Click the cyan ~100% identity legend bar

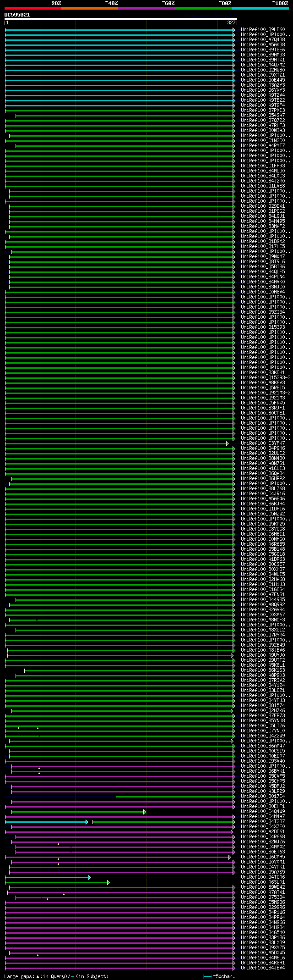[260, 8]
